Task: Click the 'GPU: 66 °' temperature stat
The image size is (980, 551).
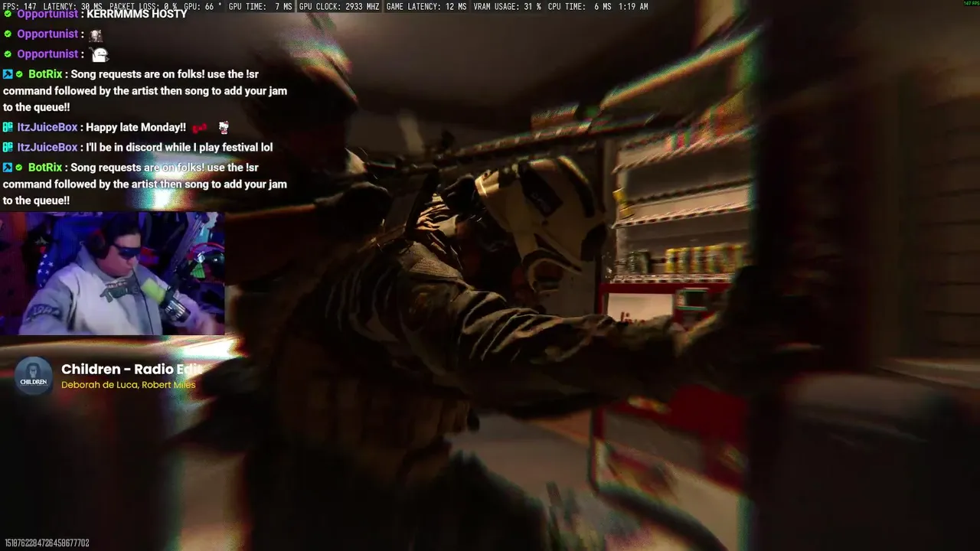Action: pyautogui.click(x=203, y=6)
